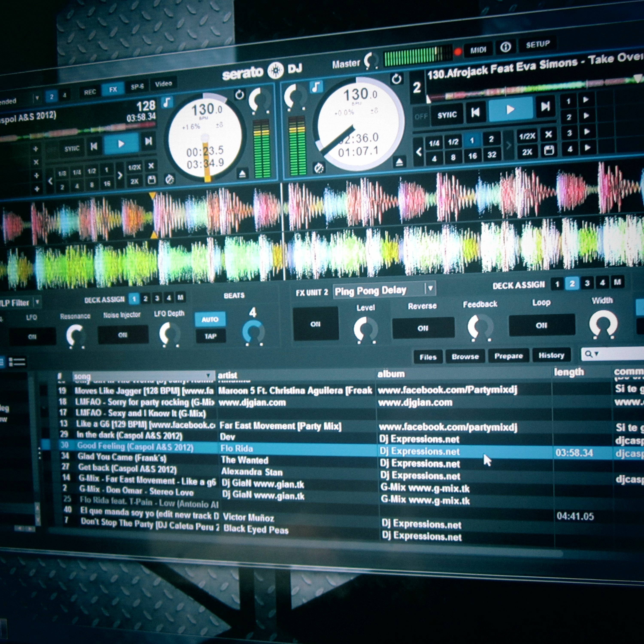Play the Afrojack track on deck 2
Viewport: 644px width, 644px height.
click(x=510, y=109)
